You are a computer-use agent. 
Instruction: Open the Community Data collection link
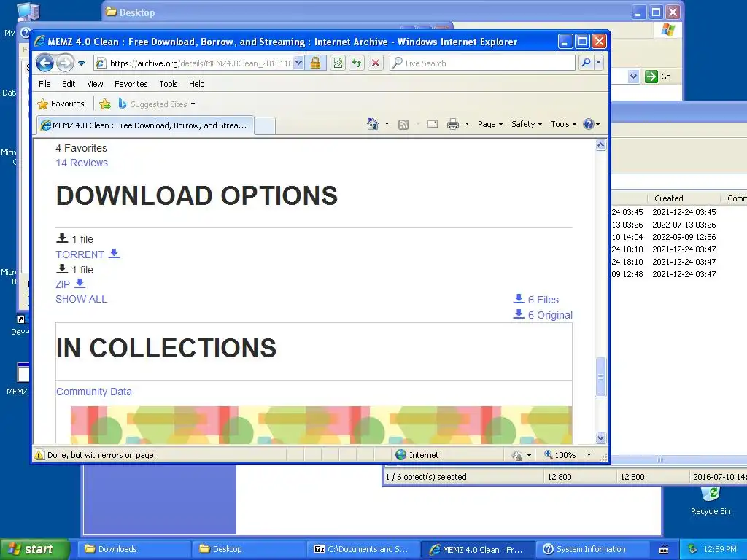(x=94, y=392)
